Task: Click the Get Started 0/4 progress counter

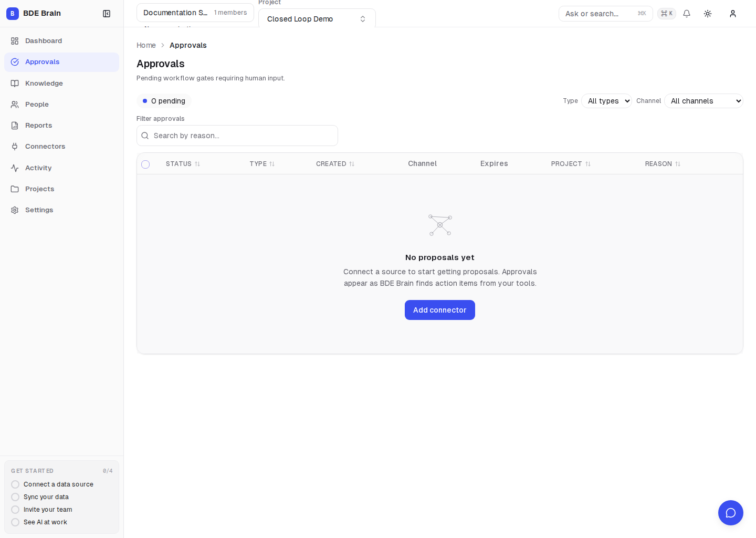Action: pos(108,471)
